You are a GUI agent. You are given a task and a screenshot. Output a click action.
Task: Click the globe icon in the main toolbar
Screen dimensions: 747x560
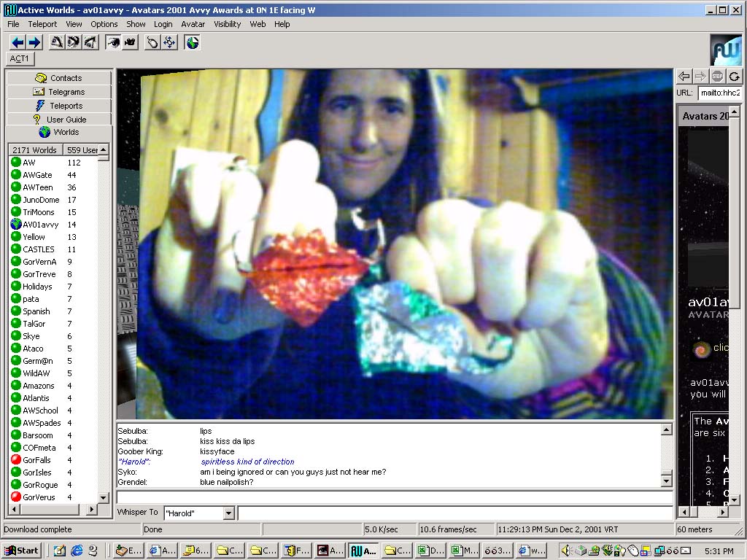click(192, 42)
